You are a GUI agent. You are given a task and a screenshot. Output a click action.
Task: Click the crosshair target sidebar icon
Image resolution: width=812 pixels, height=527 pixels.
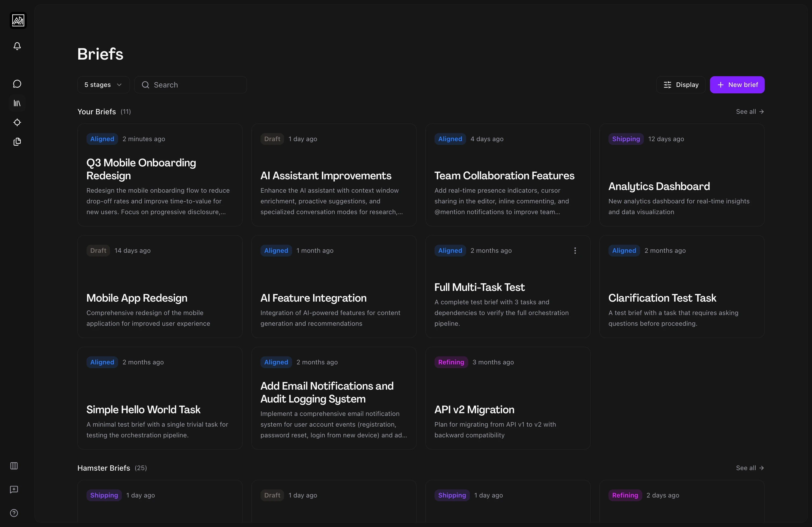[17, 122]
